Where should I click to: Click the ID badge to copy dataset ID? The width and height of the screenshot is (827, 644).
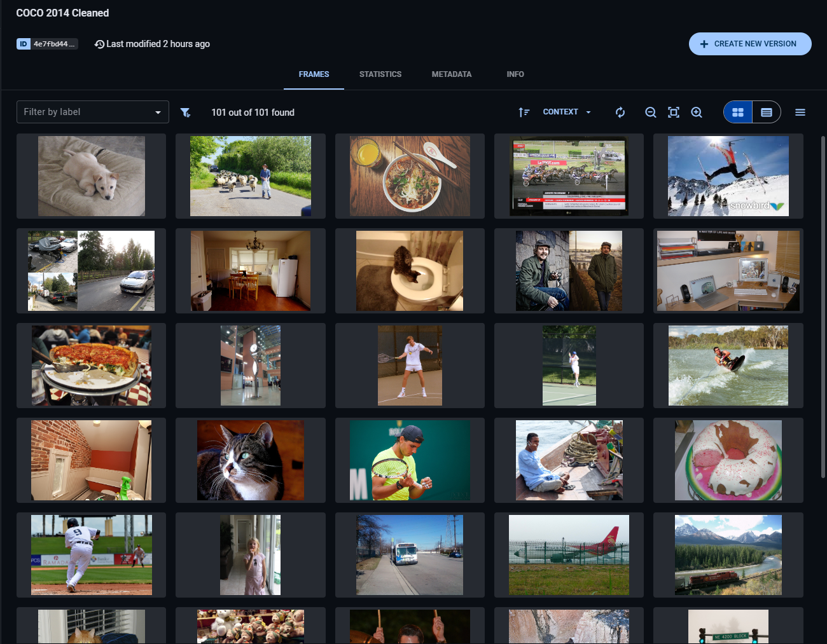coord(48,44)
